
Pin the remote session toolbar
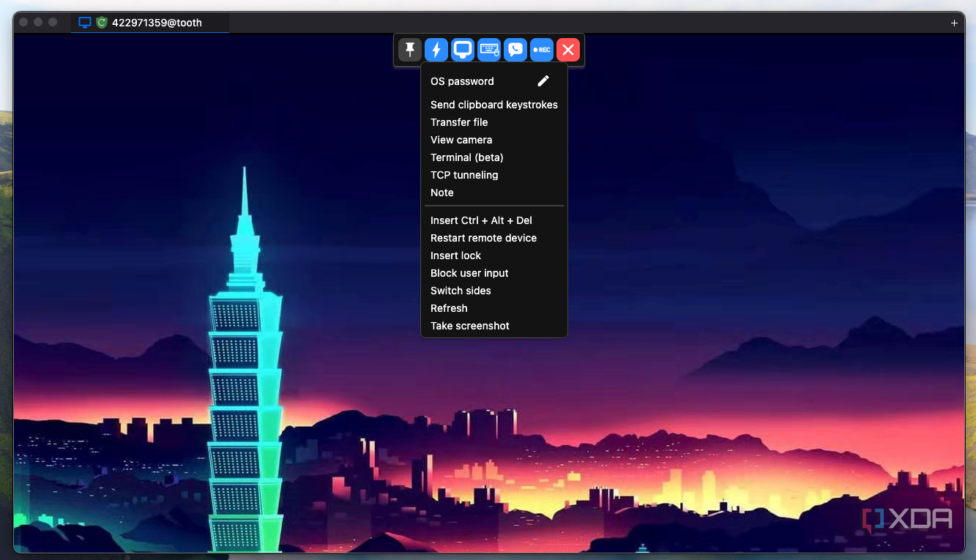[410, 50]
